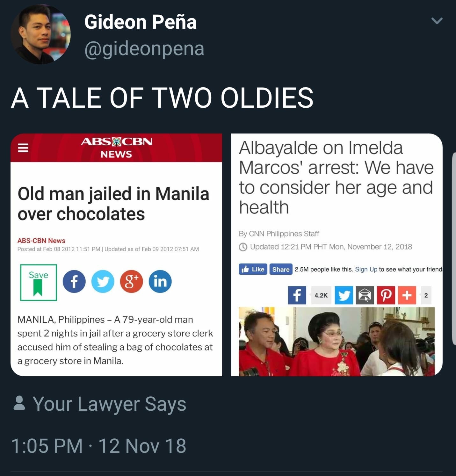Share article on Google Plus
Image resolution: width=456 pixels, height=476 pixels.
[131, 282]
